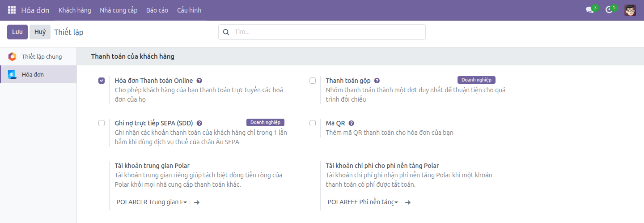Open the Khách hàng menu
The width and height of the screenshot is (644, 223).
[x=75, y=10]
